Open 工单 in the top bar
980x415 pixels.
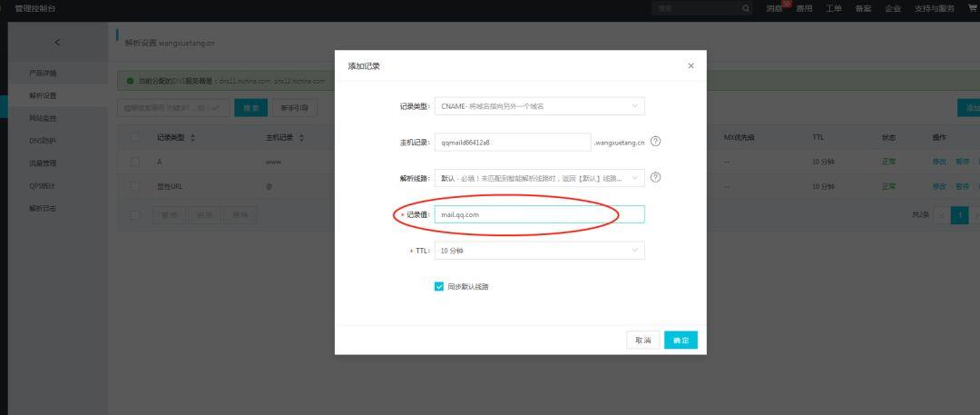coord(834,9)
